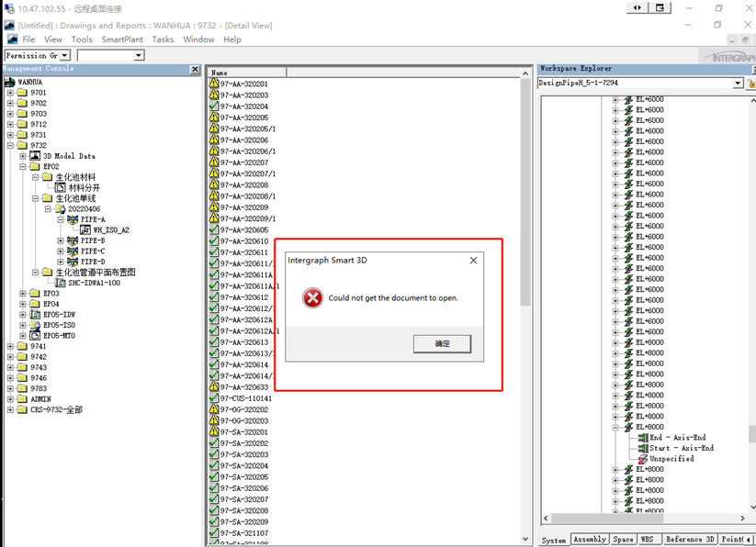Screen dimensions: 756x547
Task: Select the PIPE-D isometric package icon
Action: pos(73,262)
